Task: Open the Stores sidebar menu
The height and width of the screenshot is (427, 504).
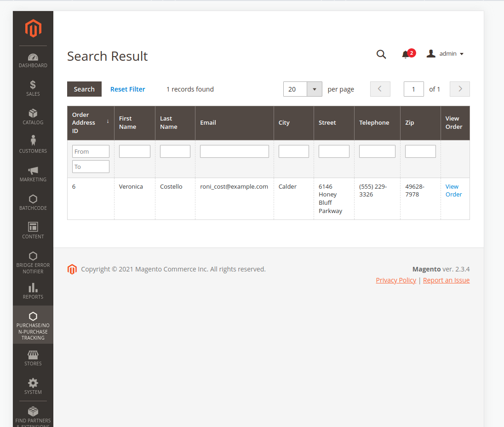Action: [x=33, y=358]
